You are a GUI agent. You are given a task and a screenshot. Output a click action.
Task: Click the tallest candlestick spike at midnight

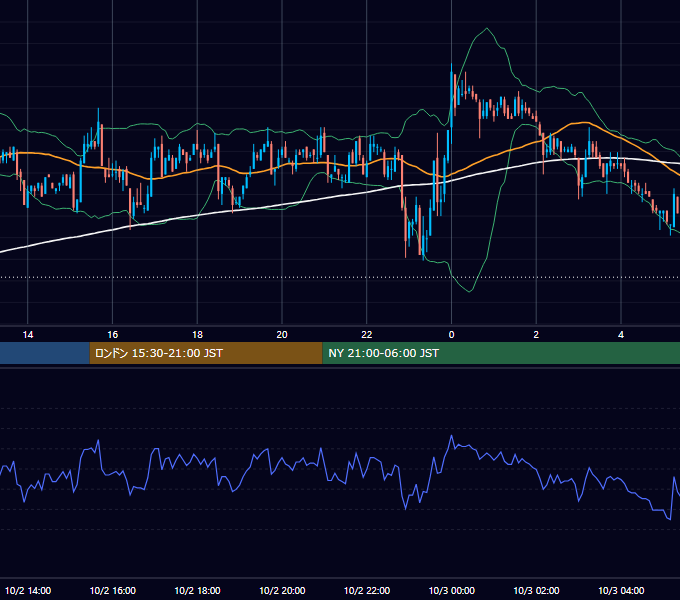pos(451,102)
